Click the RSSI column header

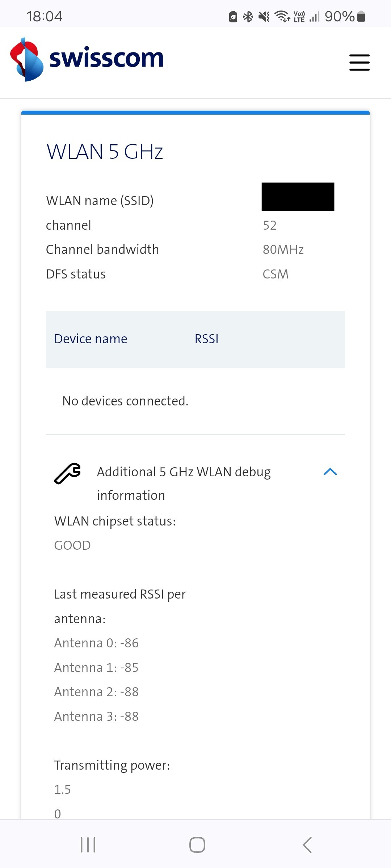pyautogui.click(x=206, y=339)
